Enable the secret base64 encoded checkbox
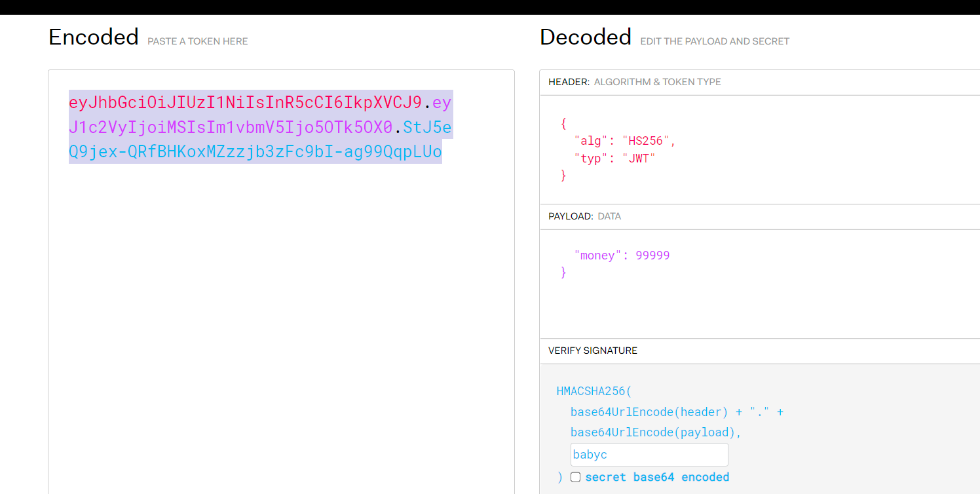 coord(575,477)
